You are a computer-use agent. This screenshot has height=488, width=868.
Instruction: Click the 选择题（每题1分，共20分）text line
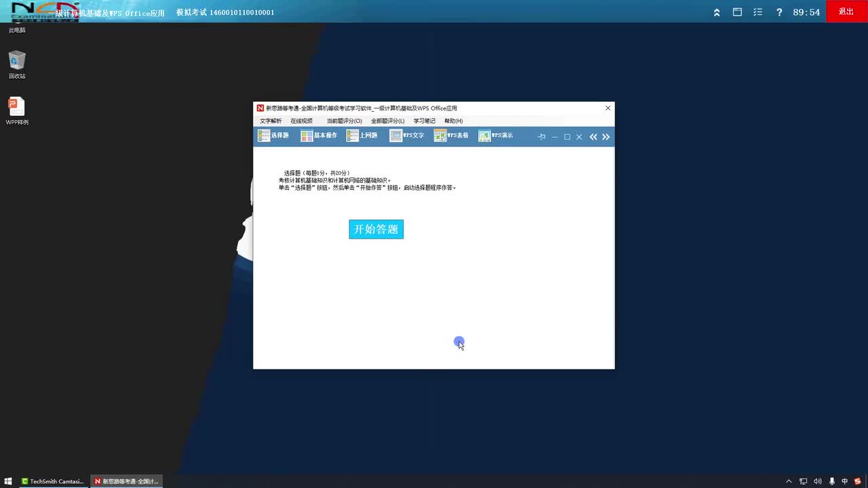(317, 174)
